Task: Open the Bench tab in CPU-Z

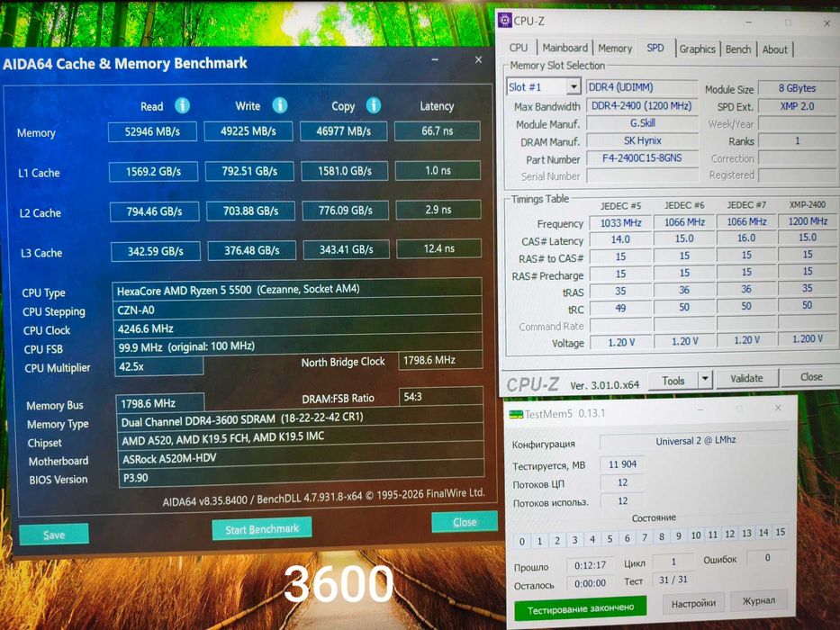Action: tap(737, 49)
